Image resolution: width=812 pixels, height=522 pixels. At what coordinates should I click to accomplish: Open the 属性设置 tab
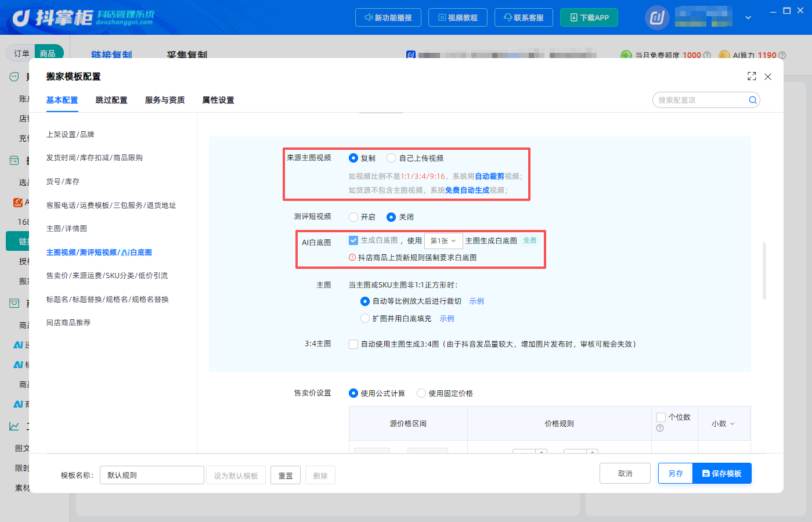pyautogui.click(x=218, y=100)
